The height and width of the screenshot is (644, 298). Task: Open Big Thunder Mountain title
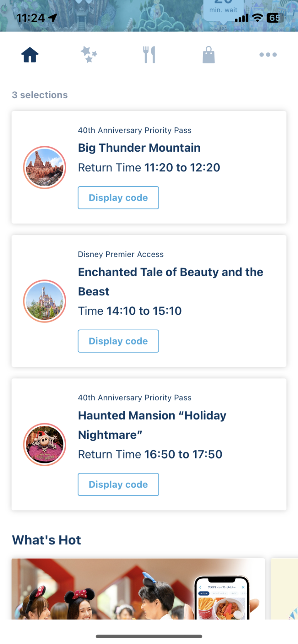coord(139,148)
